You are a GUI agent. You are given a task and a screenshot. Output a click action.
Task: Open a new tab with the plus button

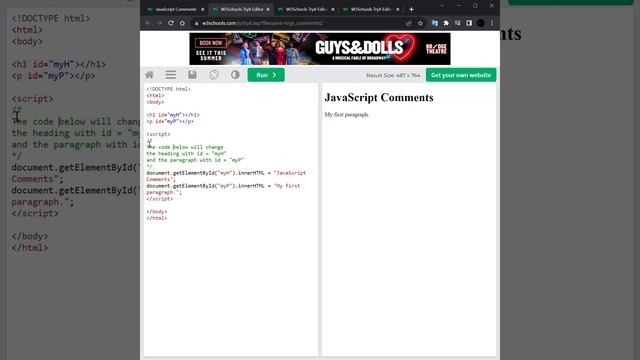[x=411, y=9]
